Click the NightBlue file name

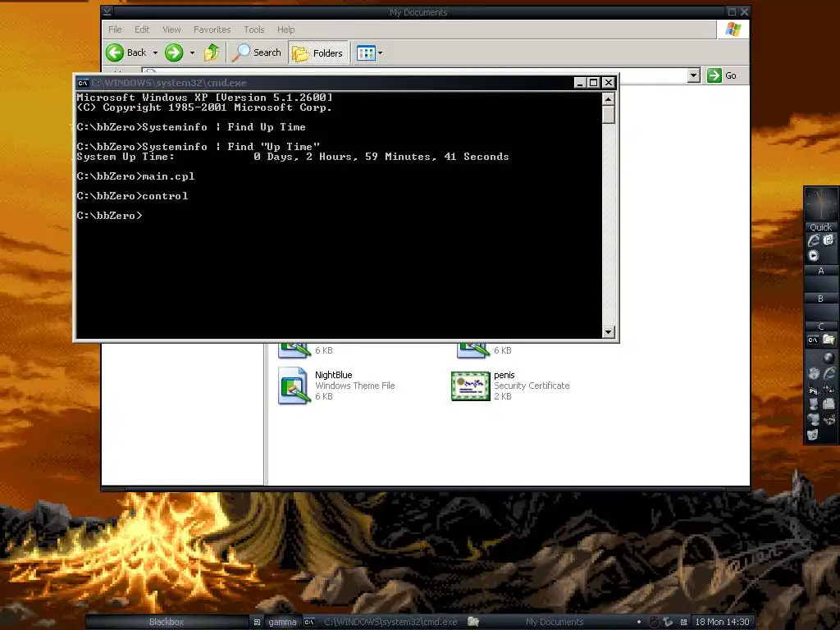tap(333, 375)
